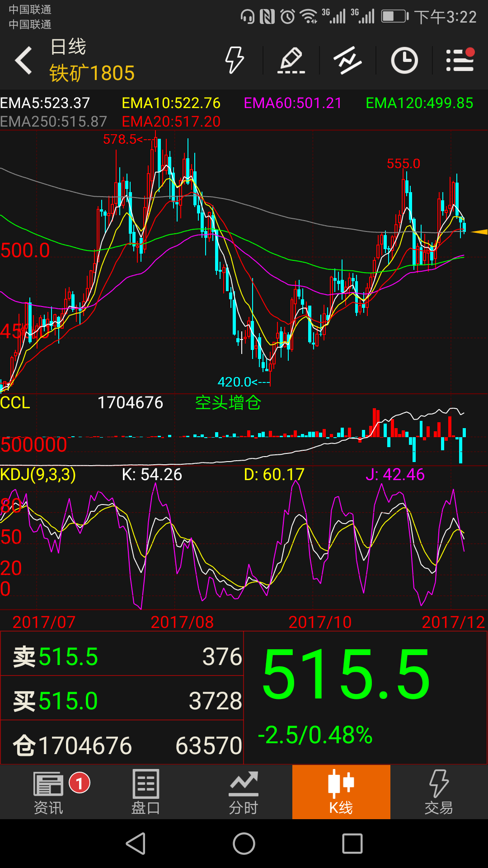Viewport: 488px width, 868px height.
Task: Open the list menu icon with red dot
Action: pyautogui.click(x=460, y=60)
